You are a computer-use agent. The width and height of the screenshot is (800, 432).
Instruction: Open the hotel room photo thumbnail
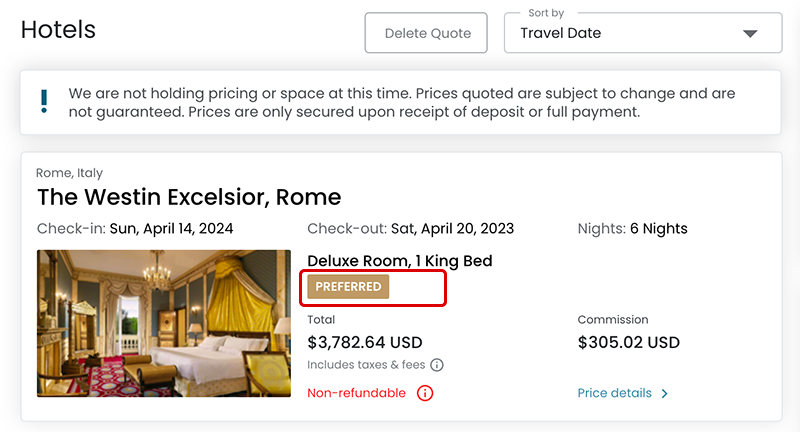tap(164, 323)
